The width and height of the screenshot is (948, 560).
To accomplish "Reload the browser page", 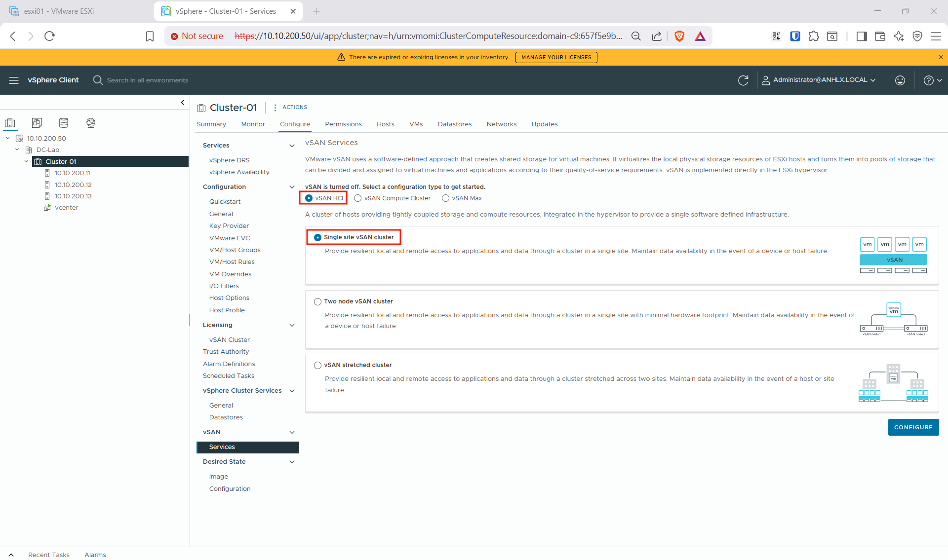I will point(49,36).
